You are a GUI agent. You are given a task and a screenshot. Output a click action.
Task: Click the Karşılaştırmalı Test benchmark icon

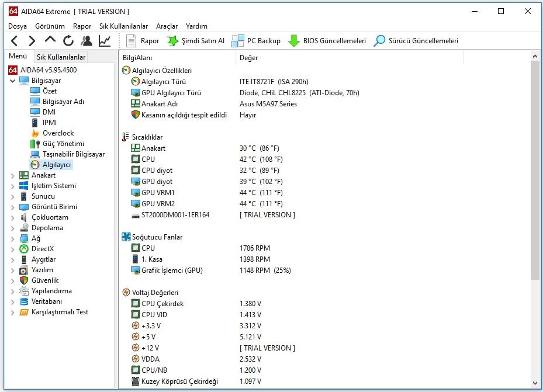pos(24,312)
